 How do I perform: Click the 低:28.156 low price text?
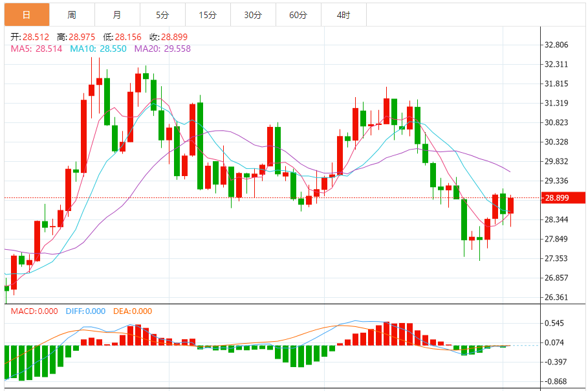122,37
